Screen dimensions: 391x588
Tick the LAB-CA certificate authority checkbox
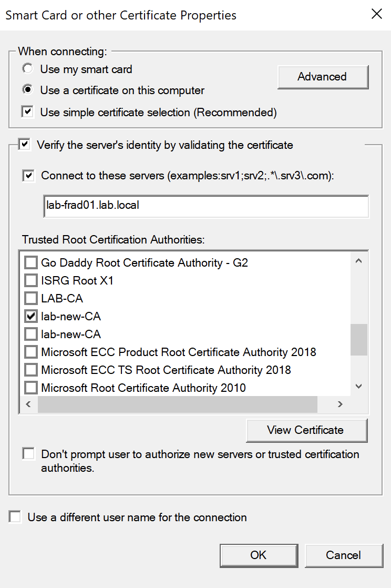tap(32, 298)
